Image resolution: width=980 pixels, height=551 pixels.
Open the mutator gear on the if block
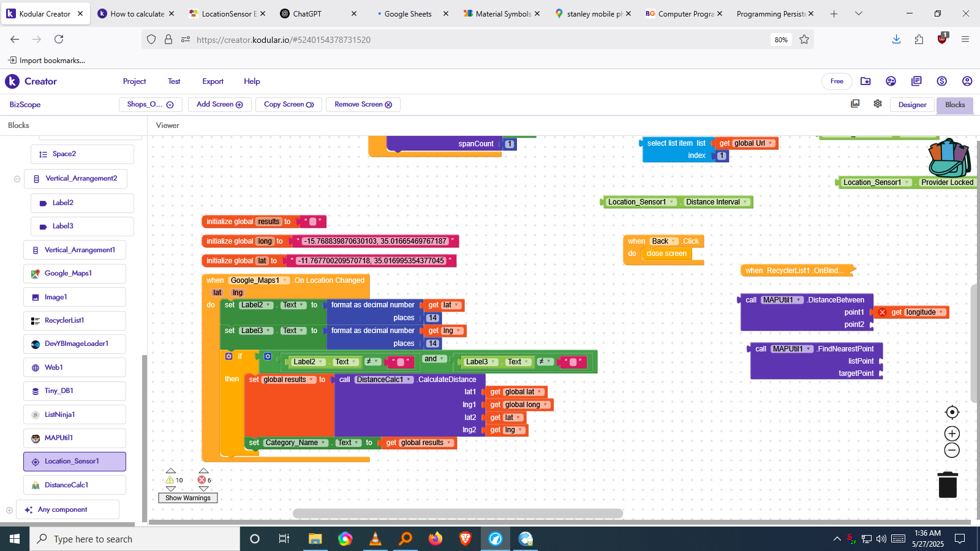click(x=229, y=356)
